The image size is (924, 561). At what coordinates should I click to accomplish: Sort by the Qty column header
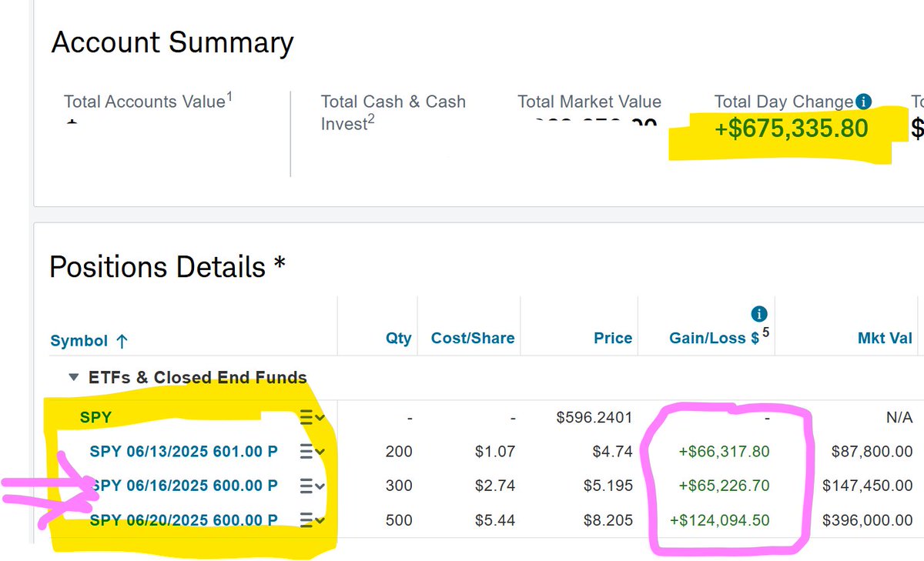pyautogui.click(x=399, y=339)
